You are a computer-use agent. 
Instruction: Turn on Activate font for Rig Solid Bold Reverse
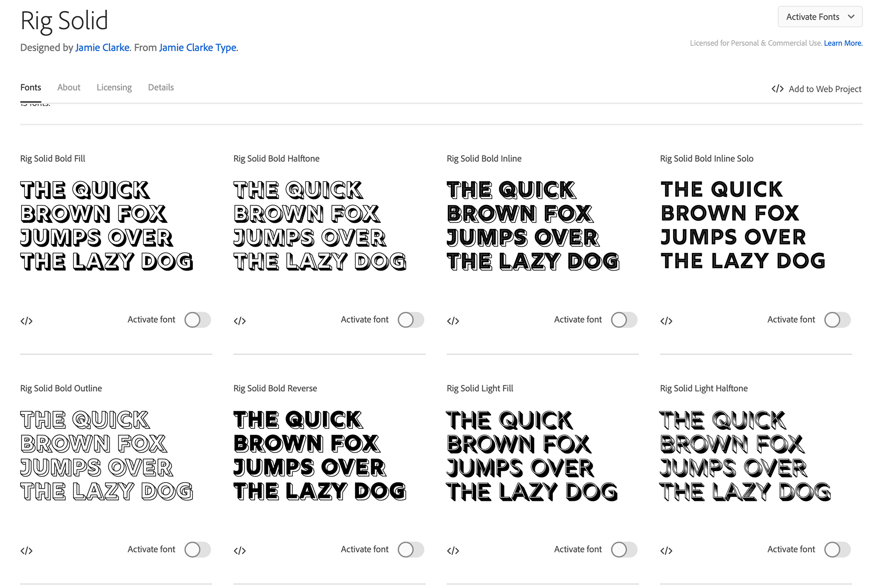click(x=411, y=549)
